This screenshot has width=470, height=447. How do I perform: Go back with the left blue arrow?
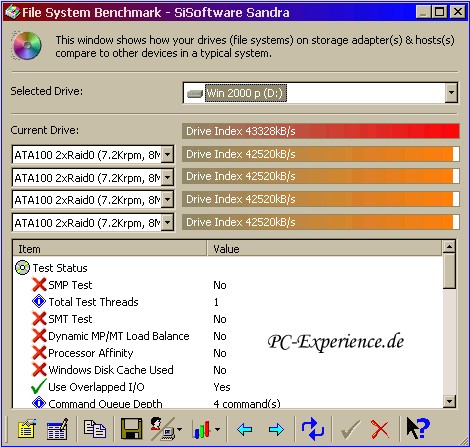pyautogui.click(x=244, y=429)
